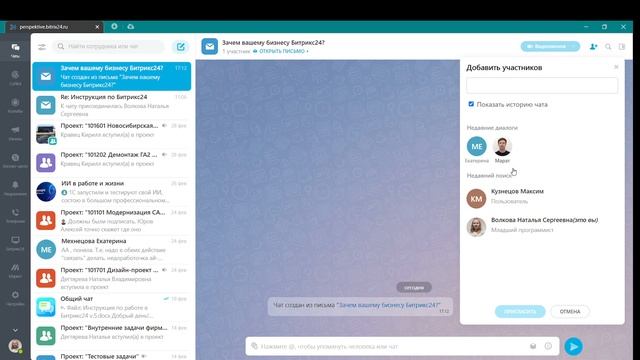Viewport: 640px width, 360px height.
Task: Send message with the blue arrow button
Action: pyautogui.click(x=573, y=346)
